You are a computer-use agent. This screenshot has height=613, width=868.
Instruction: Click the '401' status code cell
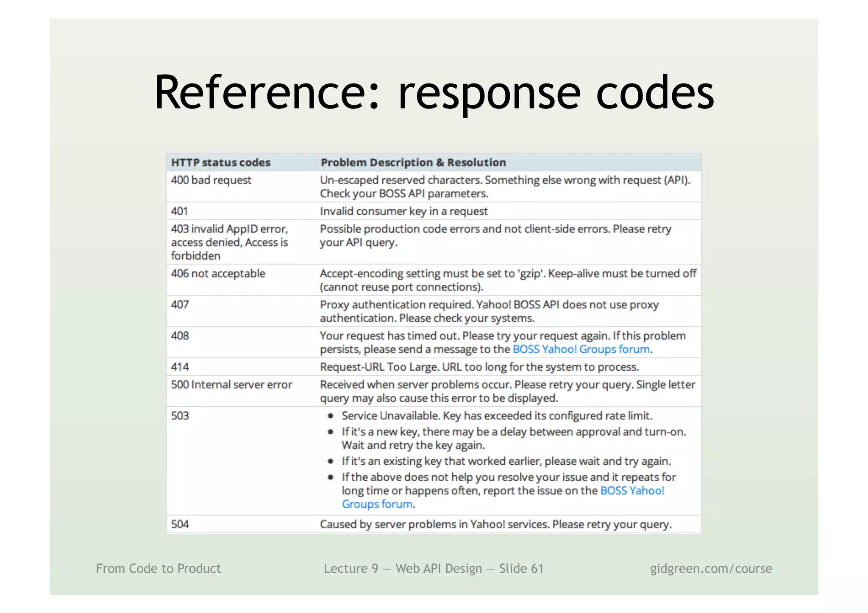[x=179, y=211]
